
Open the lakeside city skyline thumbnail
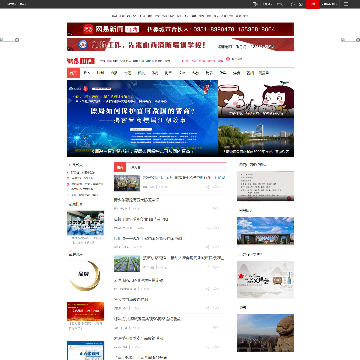pos(256,138)
